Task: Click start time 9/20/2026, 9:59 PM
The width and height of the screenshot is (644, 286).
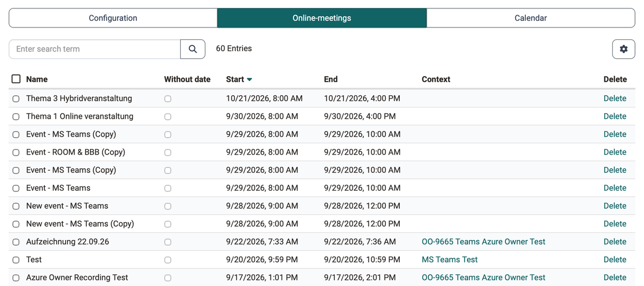Action: 262,260
